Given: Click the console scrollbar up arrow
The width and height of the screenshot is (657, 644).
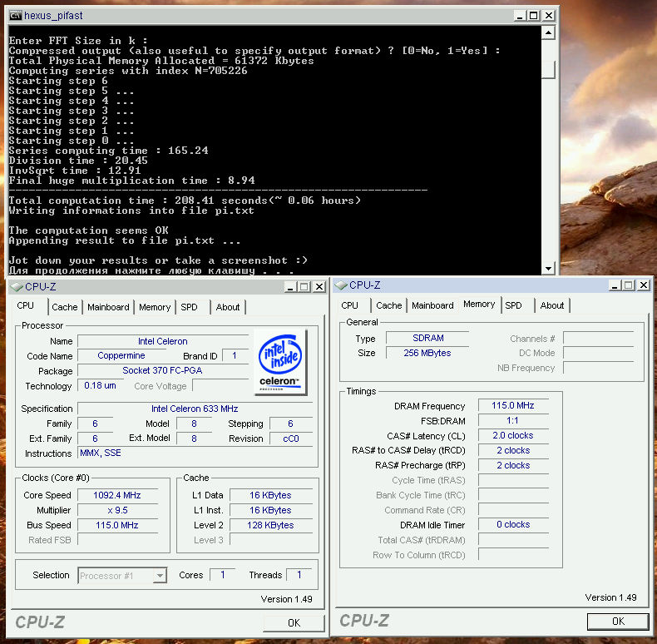Looking at the screenshot, I should pos(548,32).
